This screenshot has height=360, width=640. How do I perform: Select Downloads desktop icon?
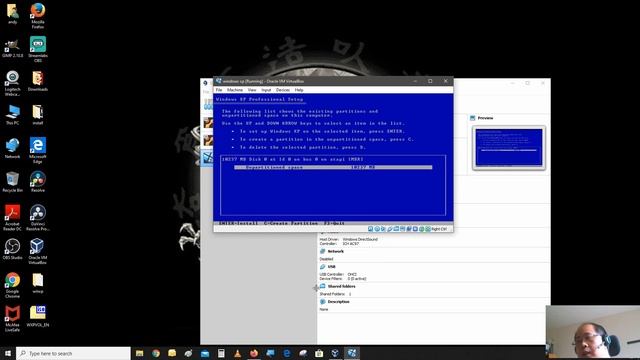[x=38, y=81]
